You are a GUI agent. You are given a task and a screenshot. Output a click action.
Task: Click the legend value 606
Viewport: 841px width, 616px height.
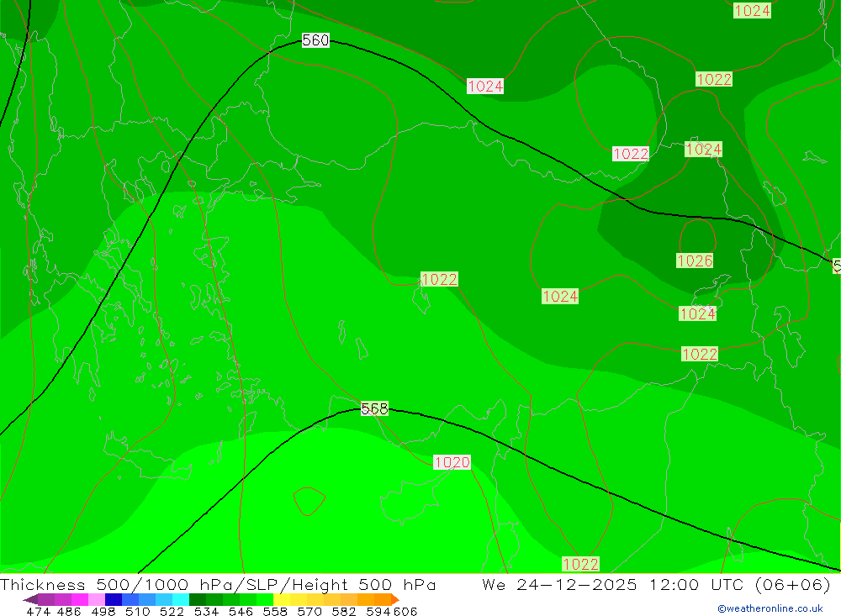tap(405, 612)
